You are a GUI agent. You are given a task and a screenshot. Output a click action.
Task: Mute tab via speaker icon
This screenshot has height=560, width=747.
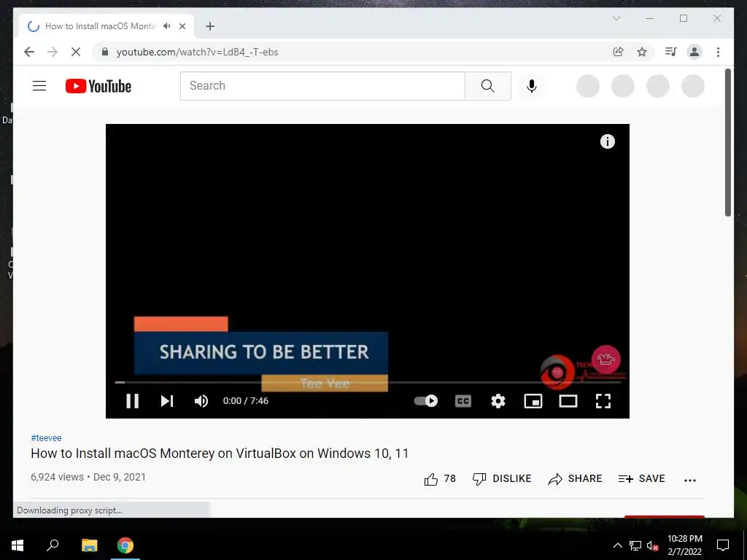coord(167,26)
